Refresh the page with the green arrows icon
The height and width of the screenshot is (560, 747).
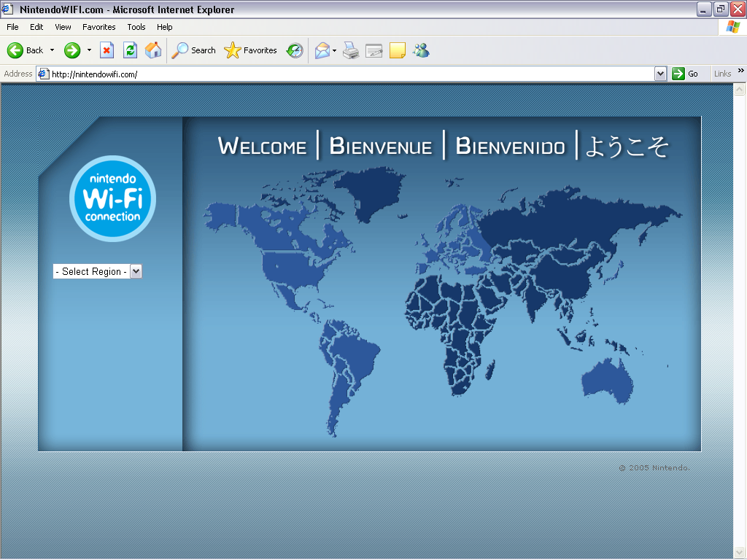pos(130,50)
